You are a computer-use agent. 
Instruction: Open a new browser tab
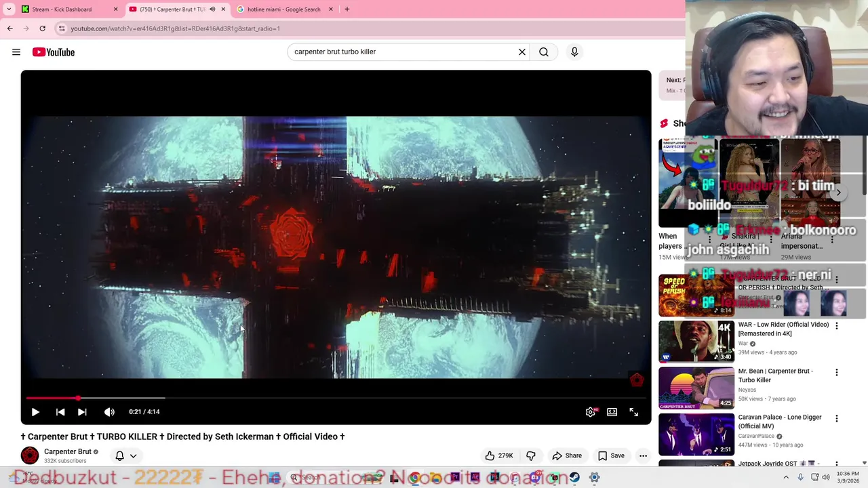tap(347, 9)
